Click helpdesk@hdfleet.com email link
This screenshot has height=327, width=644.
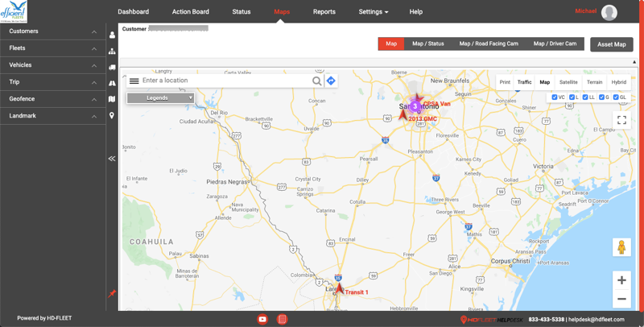[x=597, y=319]
